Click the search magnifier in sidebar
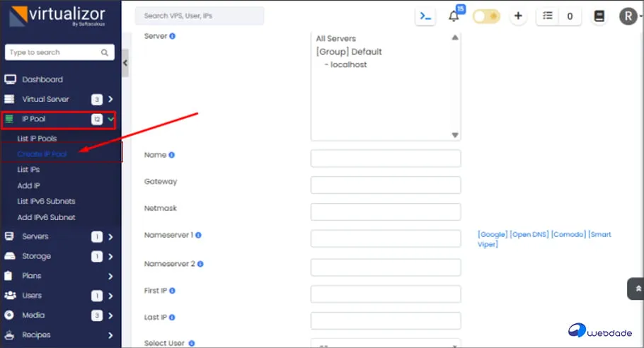Screen dimensions: 644x348 tap(105, 52)
